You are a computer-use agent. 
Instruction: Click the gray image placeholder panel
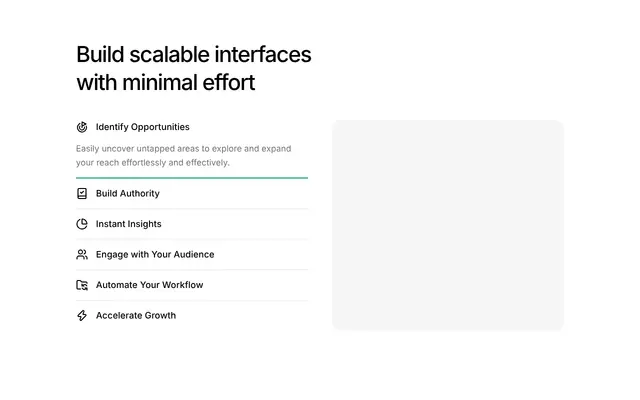pyautogui.click(x=448, y=225)
